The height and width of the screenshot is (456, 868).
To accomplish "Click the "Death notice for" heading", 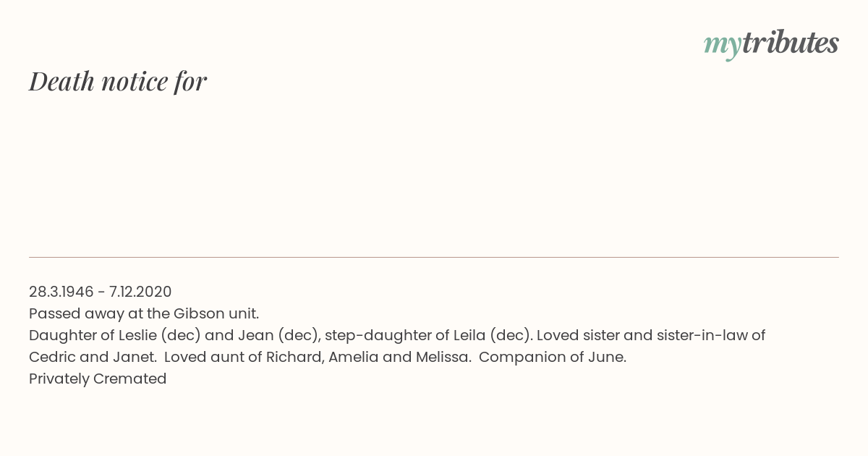I will [x=118, y=81].
